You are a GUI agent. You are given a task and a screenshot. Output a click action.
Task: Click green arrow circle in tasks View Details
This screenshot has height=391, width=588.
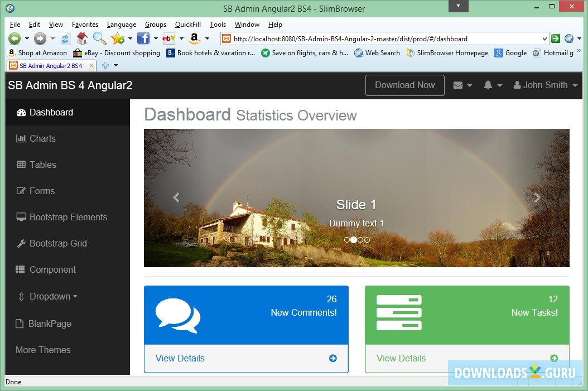pyautogui.click(x=554, y=359)
